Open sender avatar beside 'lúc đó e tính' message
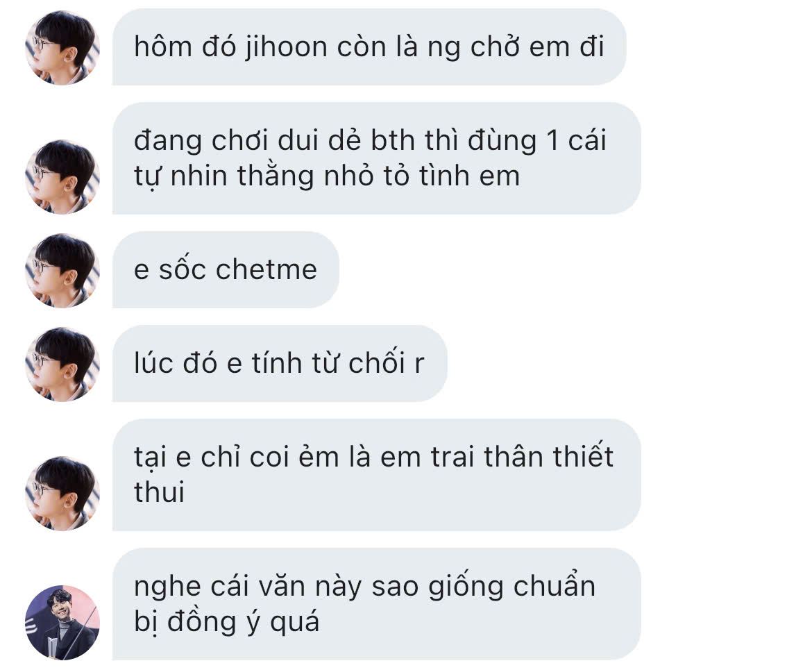 (62, 365)
